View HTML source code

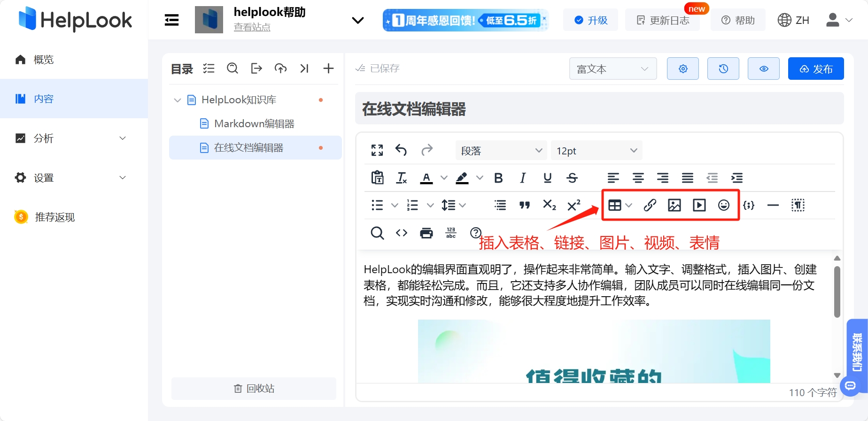(402, 233)
